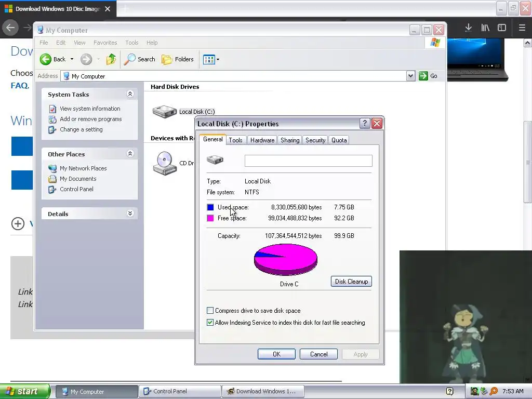Open the Edit menu in My Computer
The height and width of the screenshot is (399, 532).
pyautogui.click(x=61, y=43)
